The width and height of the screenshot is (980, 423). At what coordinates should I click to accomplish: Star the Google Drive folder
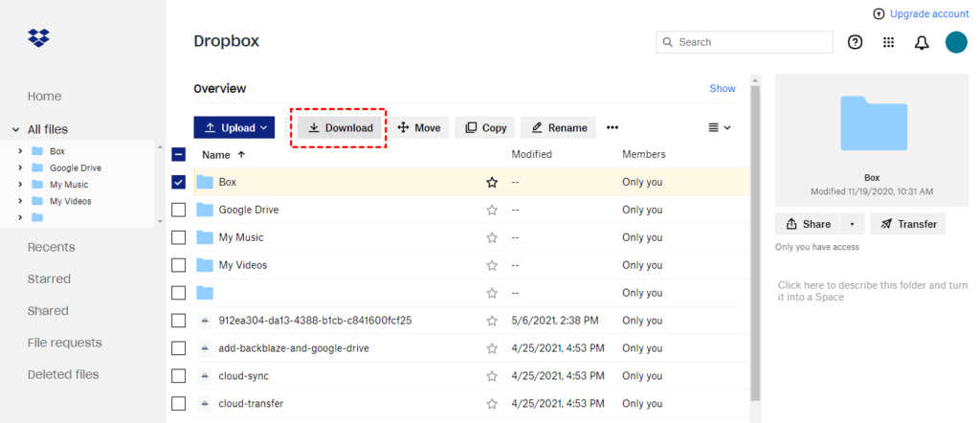492,210
